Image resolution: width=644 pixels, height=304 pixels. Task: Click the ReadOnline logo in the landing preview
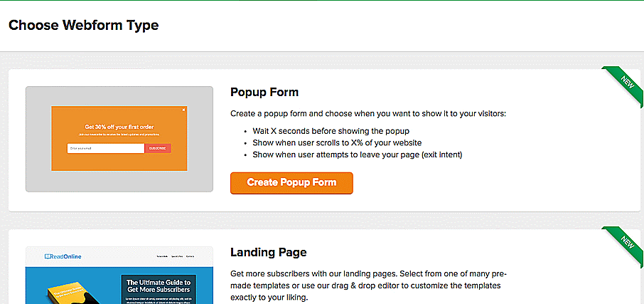(61, 256)
